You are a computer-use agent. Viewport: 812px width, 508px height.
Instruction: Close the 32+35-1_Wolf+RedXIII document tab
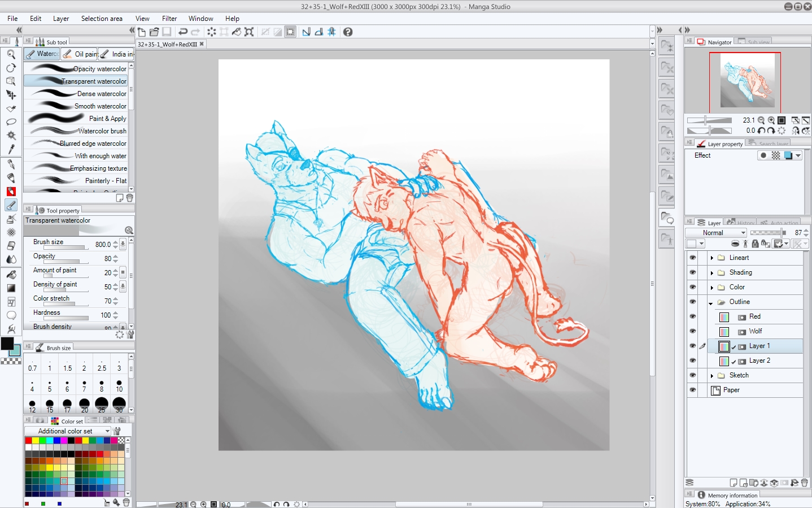(x=202, y=44)
